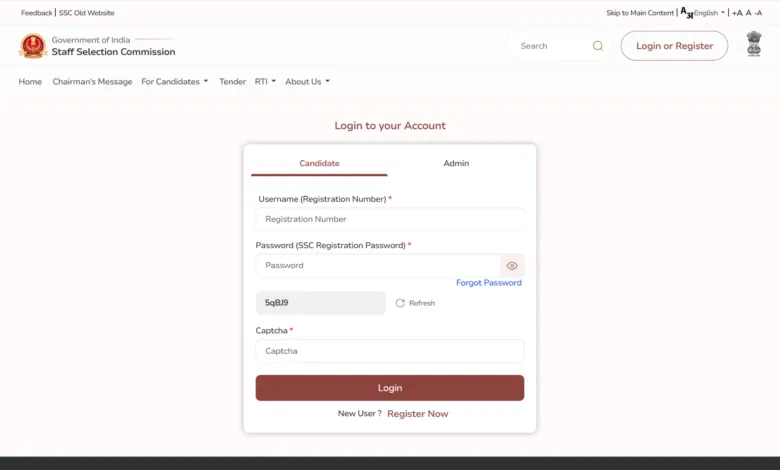Open the Feedback link
Viewport: 780px width, 470px height.
coord(36,13)
